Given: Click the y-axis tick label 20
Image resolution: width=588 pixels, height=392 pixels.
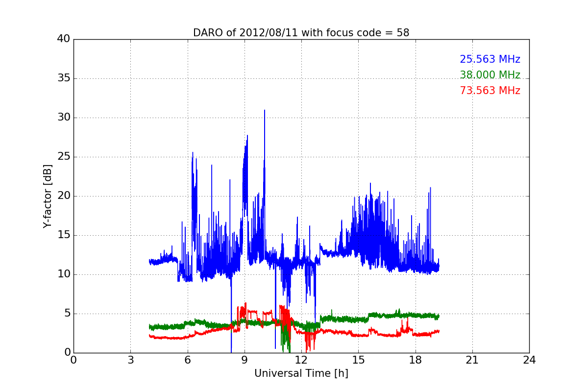Looking at the screenshot, I should (x=63, y=196).
